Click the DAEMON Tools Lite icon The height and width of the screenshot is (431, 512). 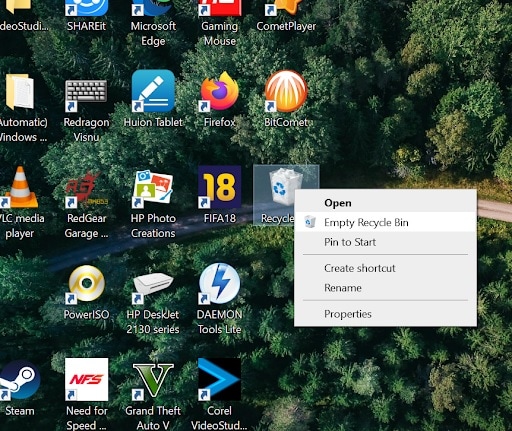tap(219, 284)
